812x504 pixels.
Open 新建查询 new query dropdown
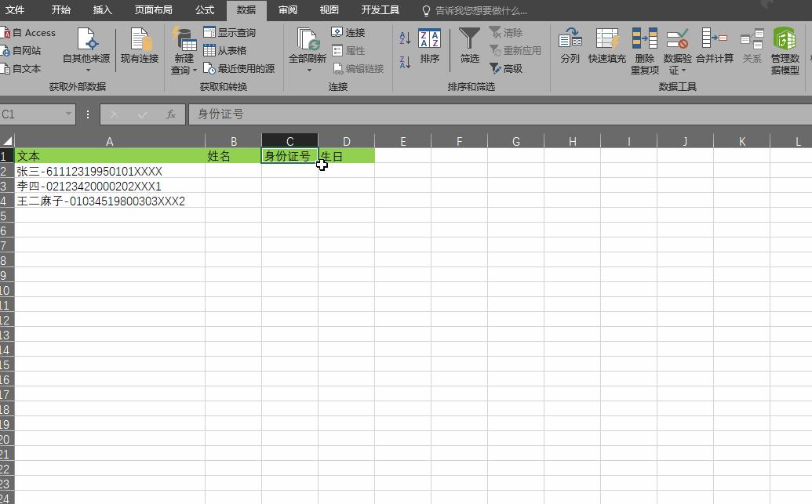(184, 49)
